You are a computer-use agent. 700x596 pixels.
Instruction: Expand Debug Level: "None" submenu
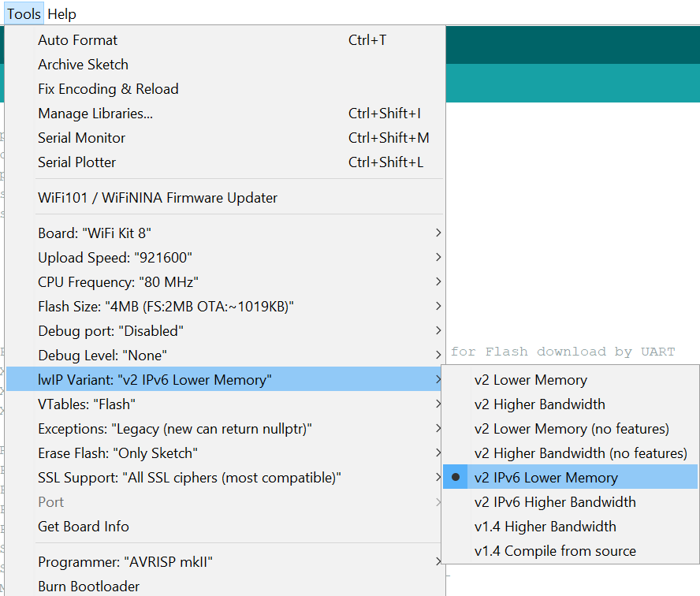point(225,356)
